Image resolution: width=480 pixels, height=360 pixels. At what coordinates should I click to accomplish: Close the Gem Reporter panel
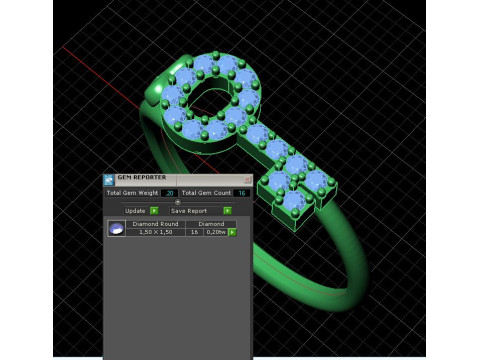[x=247, y=180]
